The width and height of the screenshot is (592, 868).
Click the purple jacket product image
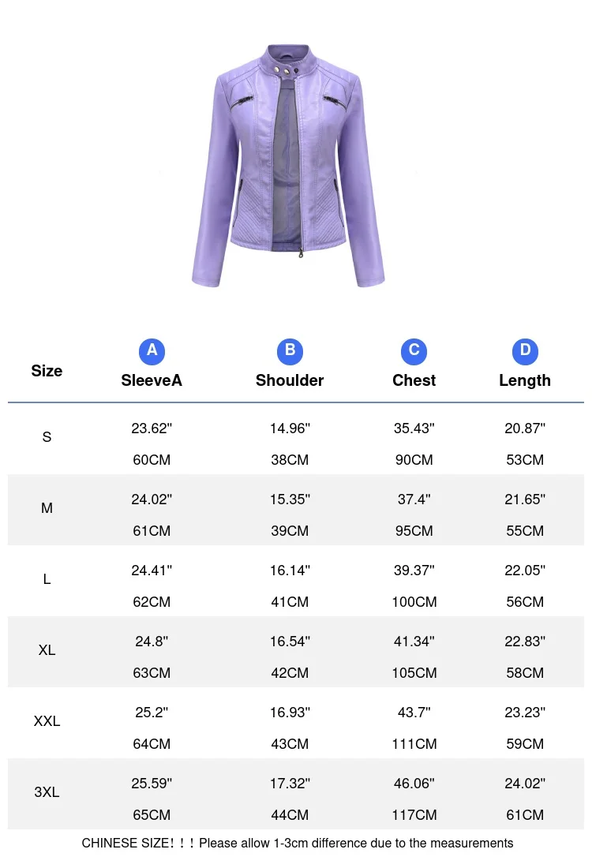tap(288, 166)
